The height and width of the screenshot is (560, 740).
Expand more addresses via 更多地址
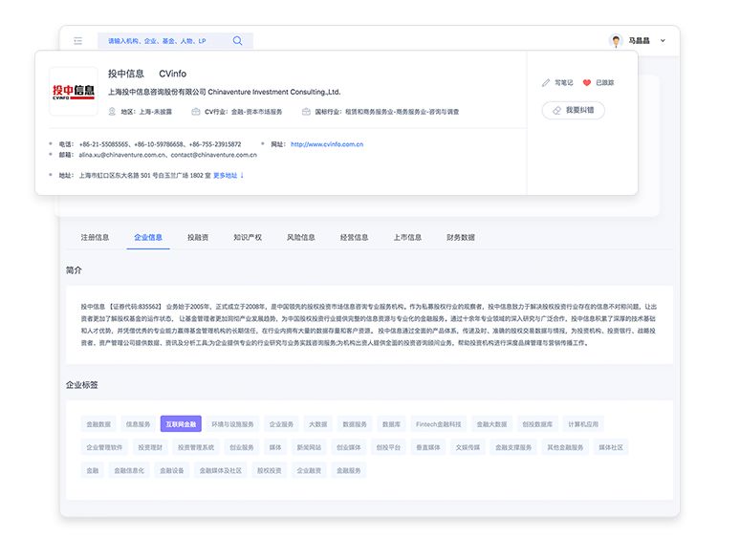point(229,176)
